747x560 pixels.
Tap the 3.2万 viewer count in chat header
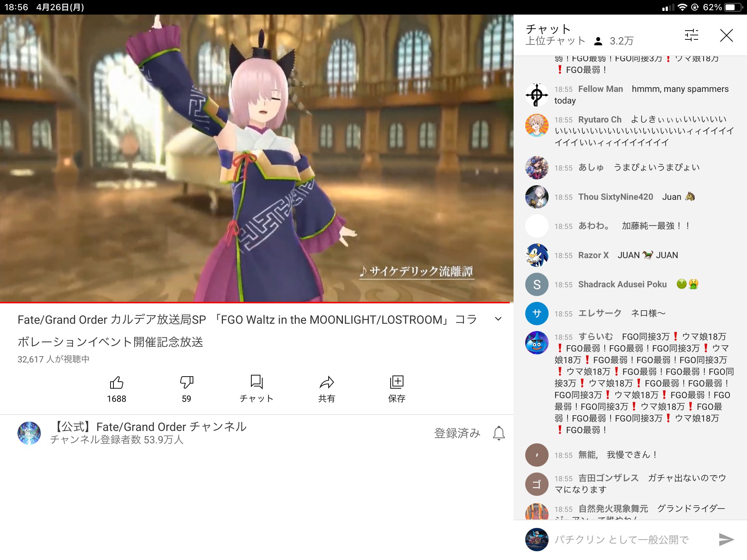622,41
